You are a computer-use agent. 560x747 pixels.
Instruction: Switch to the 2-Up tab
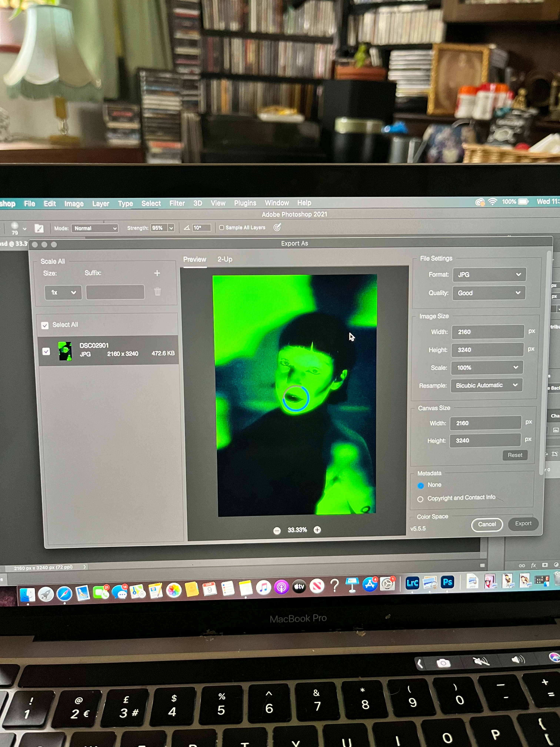(x=225, y=259)
